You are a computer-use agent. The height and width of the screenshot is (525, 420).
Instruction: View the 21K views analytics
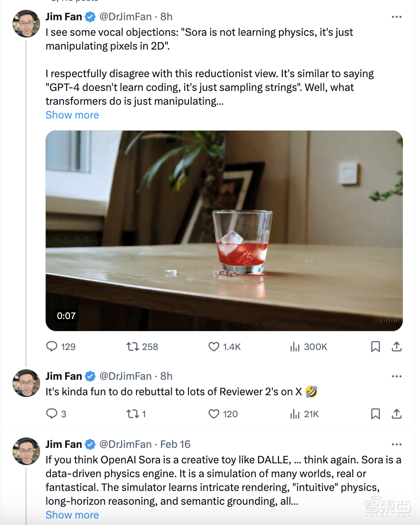click(295, 414)
